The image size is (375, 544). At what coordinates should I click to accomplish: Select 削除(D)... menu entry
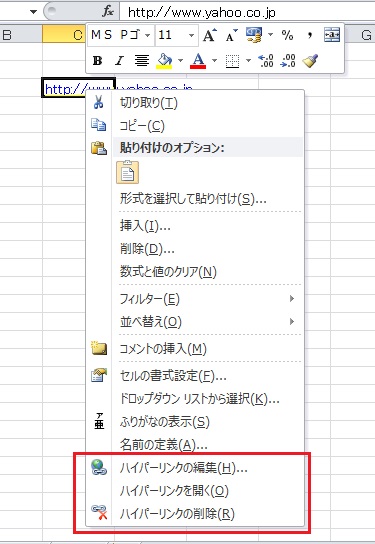(x=195, y=249)
